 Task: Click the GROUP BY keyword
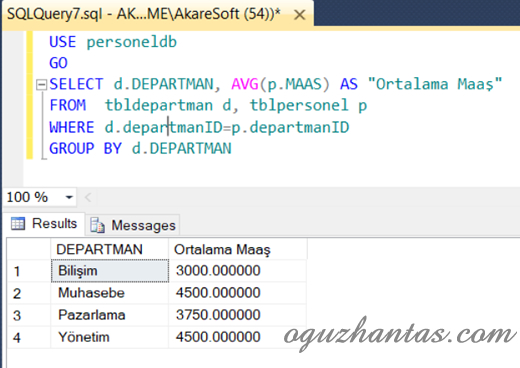coord(86,148)
